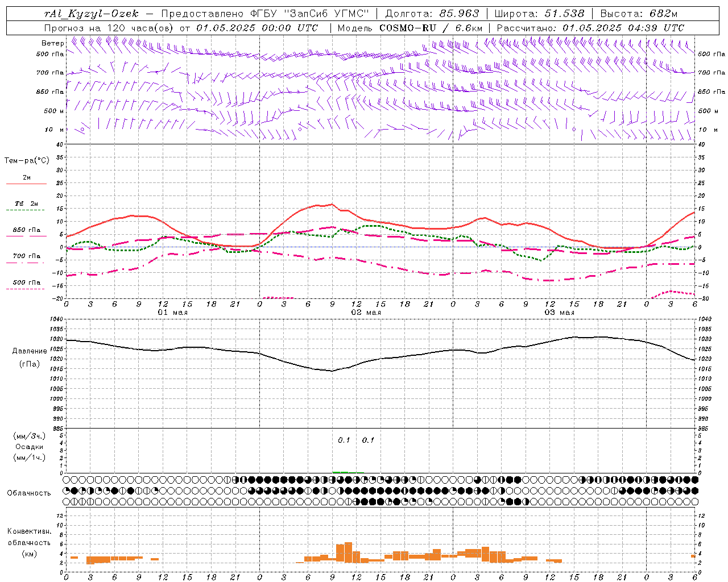Click the 01 мая date label
728x582 pixels.
point(173,313)
